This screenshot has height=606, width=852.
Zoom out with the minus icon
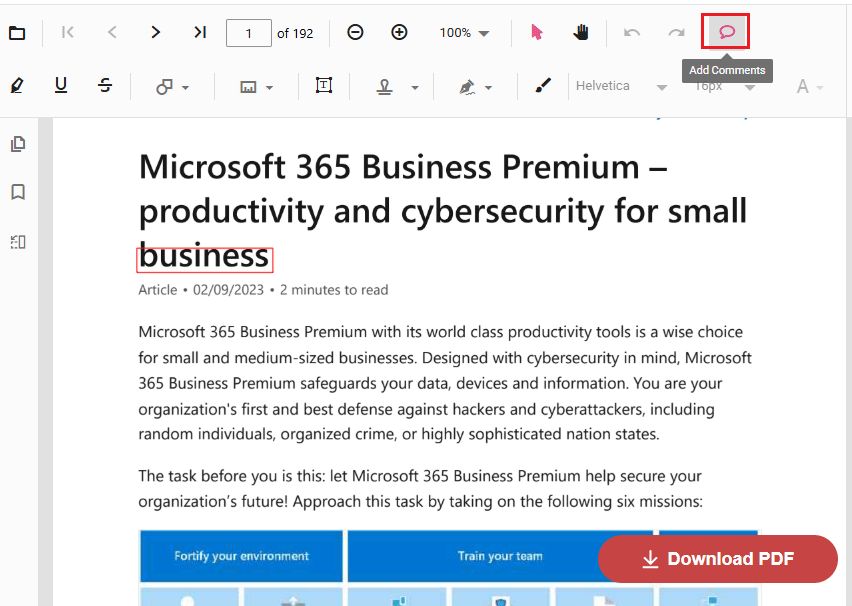click(x=355, y=33)
